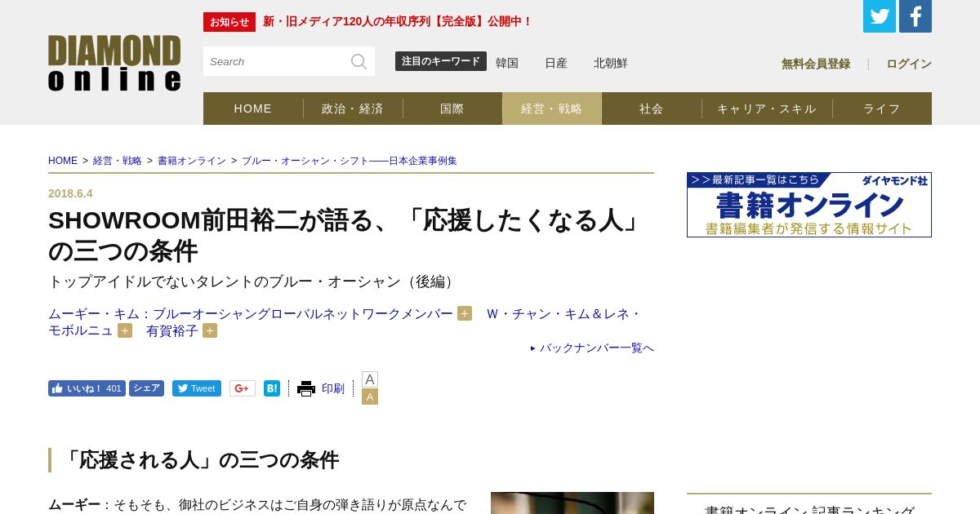The image size is (980, 514).
Task: Click the ログイン link
Action: coord(909,64)
